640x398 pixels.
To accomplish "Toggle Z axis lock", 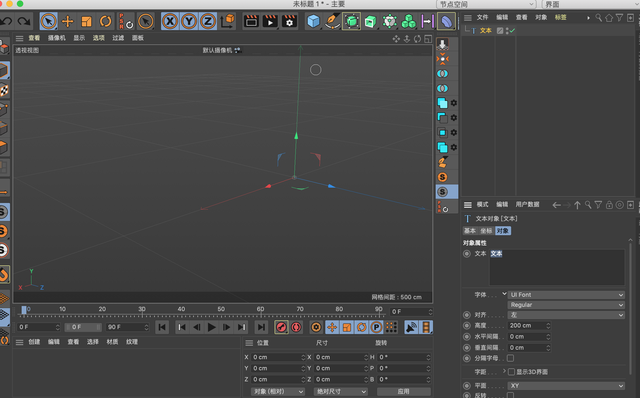I will click(x=208, y=21).
